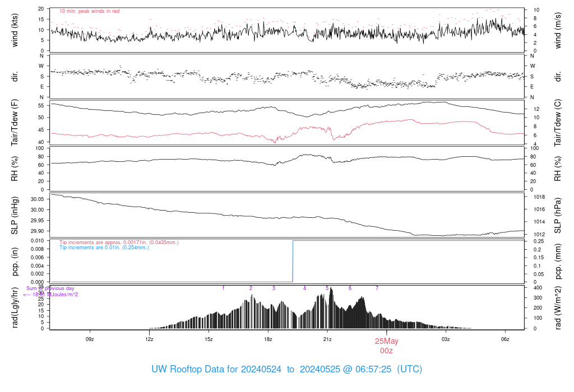Click the '300' W/m^2 radiation tick value

(x=538, y=298)
